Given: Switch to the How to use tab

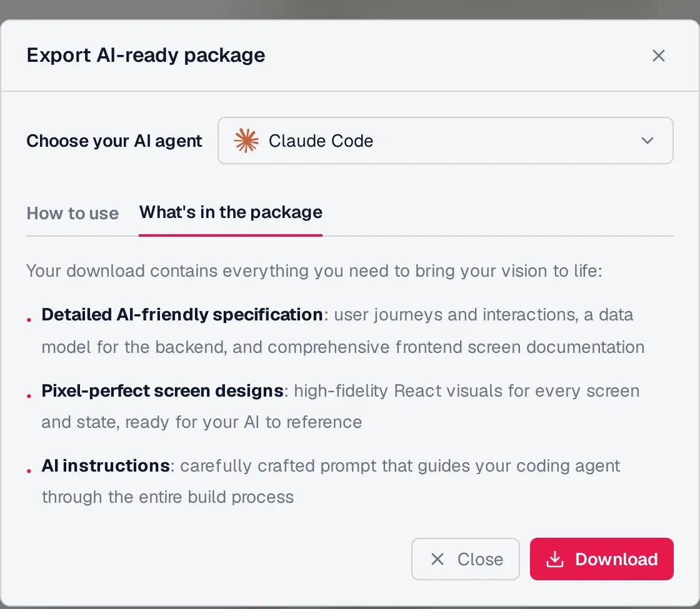Looking at the screenshot, I should click(72, 213).
